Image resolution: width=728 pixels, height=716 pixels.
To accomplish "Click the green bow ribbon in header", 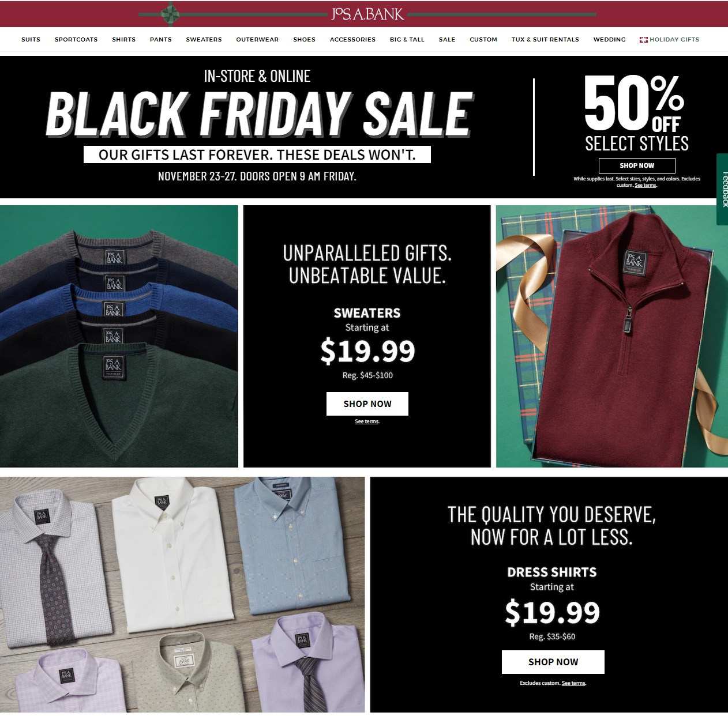I will (169, 14).
